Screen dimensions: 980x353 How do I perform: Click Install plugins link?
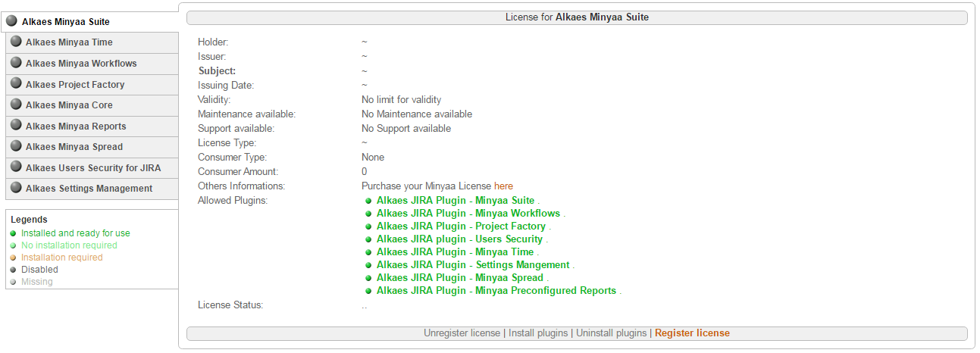[539, 333]
